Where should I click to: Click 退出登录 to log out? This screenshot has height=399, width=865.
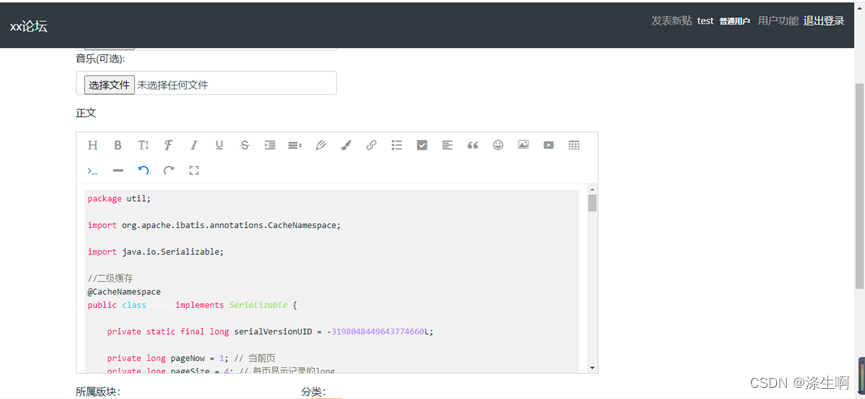click(824, 21)
